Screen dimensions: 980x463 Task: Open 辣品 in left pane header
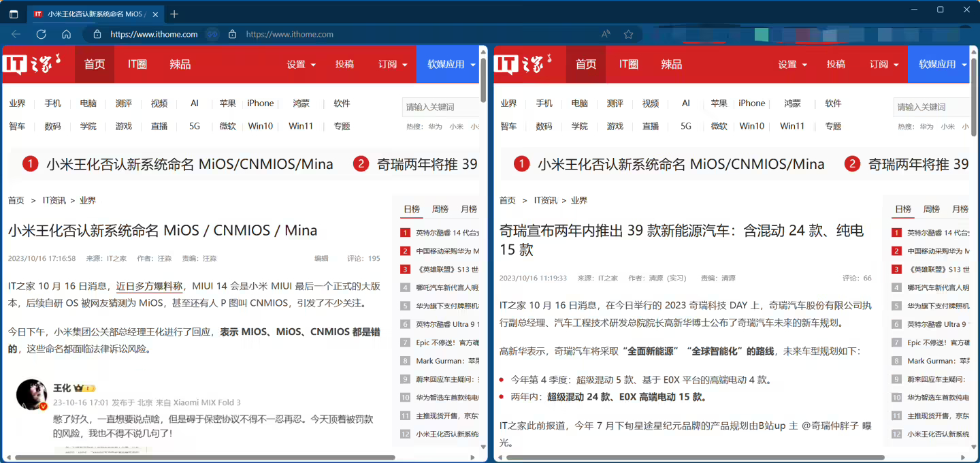[180, 64]
